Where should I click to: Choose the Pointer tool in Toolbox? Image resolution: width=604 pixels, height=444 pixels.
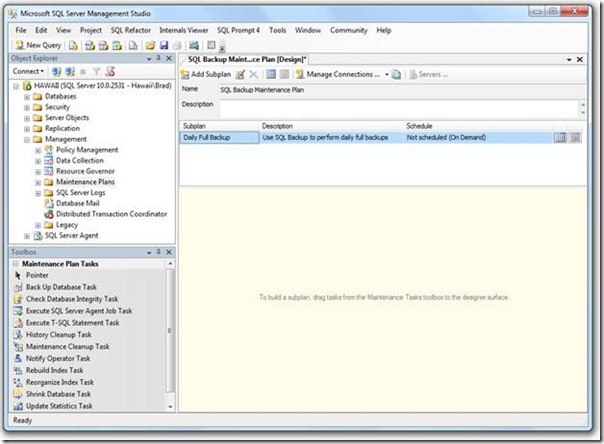[18, 275]
